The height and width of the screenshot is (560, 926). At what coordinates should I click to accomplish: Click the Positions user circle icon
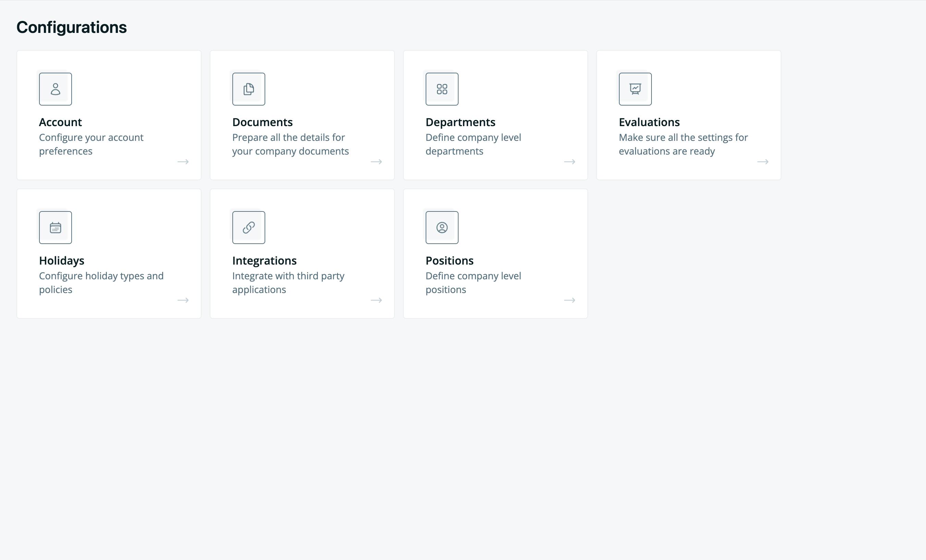click(442, 227)
